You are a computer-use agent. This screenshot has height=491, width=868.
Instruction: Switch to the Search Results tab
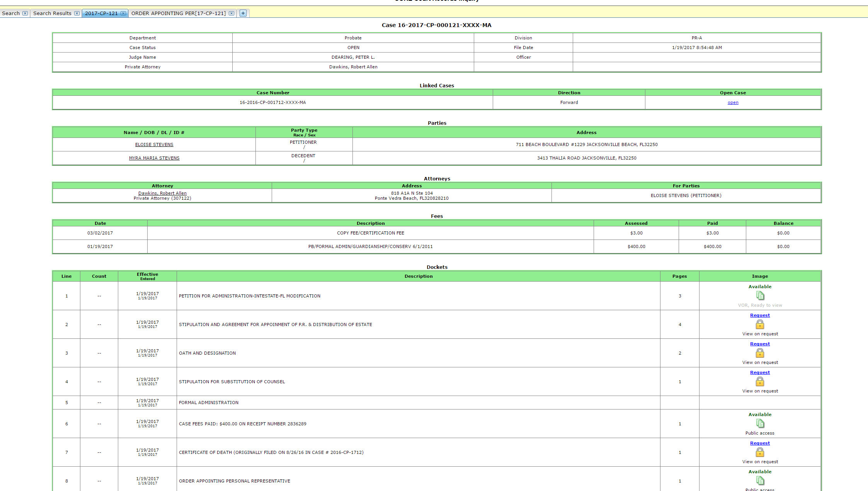tap(52, 13)
